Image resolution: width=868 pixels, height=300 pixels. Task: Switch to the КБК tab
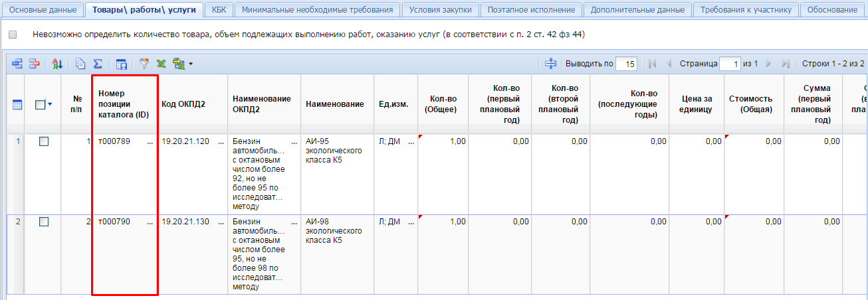click(x=219, y=10)
